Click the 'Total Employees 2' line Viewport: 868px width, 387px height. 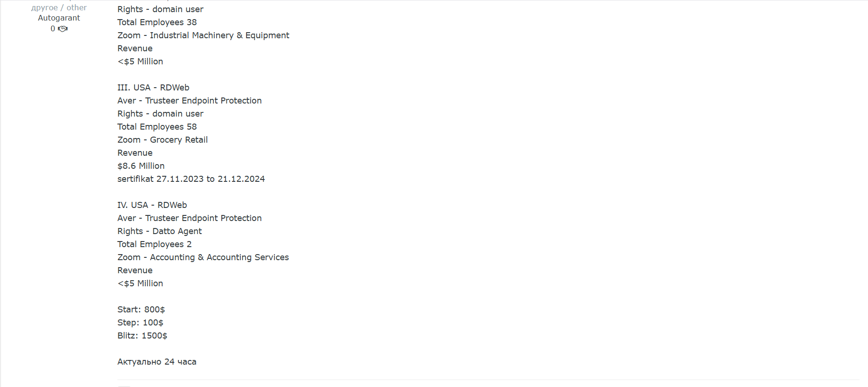coord(154,244)
